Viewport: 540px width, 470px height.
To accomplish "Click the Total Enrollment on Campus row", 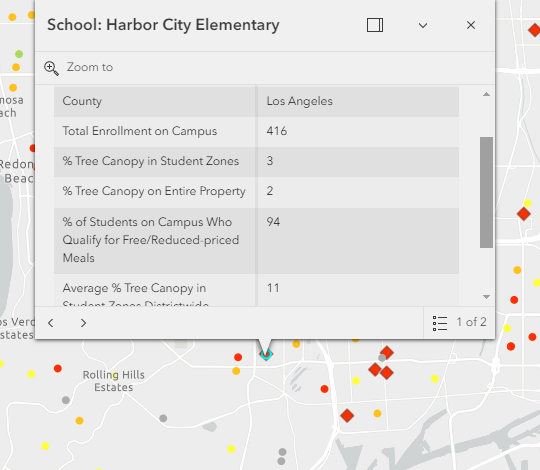I will coord(256,131).
